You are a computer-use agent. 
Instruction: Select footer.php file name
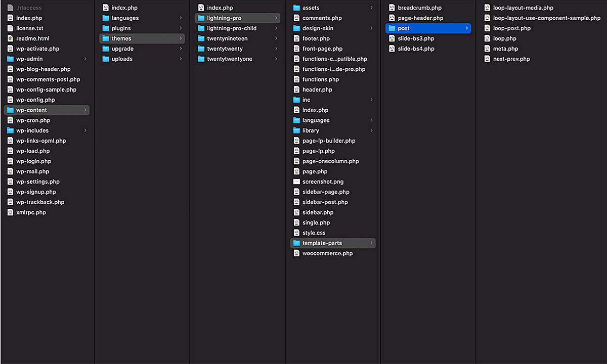pyautogui.click(x=316, y=38)
